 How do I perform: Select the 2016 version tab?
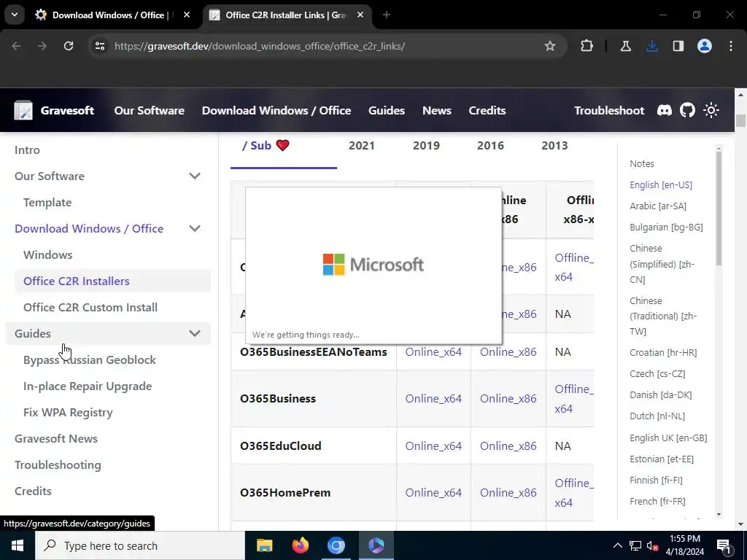490,146
